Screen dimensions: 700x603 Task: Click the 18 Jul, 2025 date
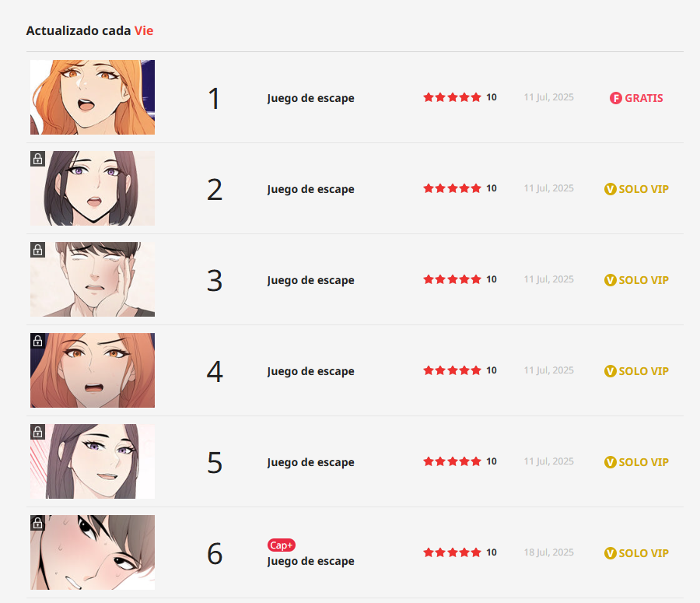pos(548,552)
